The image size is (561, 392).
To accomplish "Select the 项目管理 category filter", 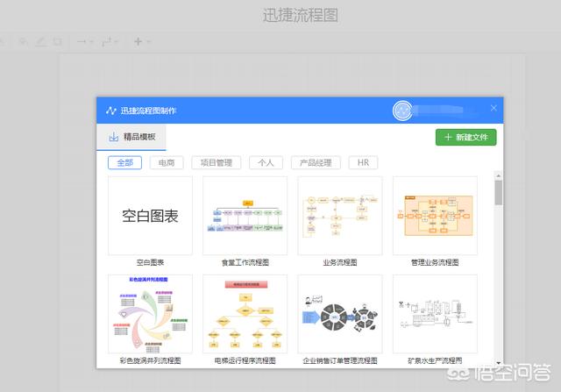I will pos(217,163).
